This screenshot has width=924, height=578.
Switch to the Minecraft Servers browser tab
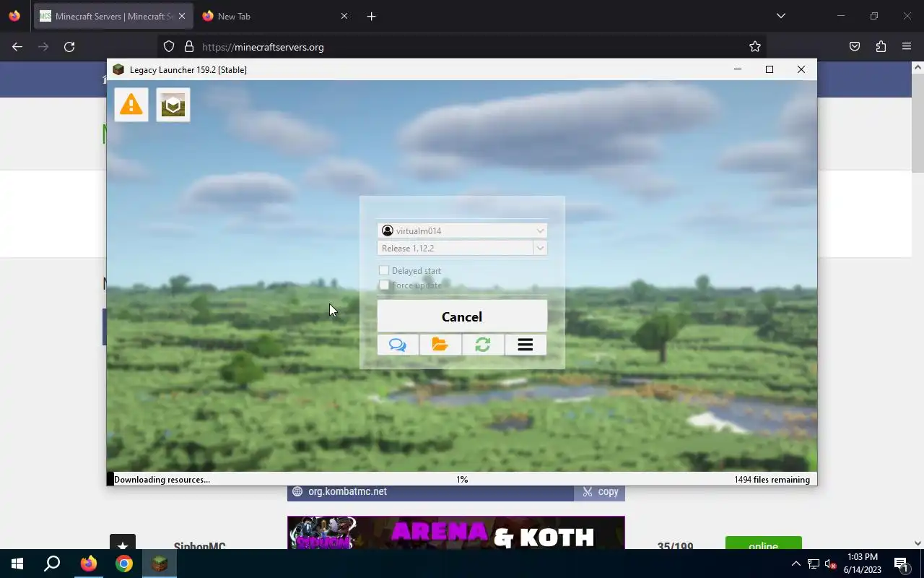[x=113, y=16]
